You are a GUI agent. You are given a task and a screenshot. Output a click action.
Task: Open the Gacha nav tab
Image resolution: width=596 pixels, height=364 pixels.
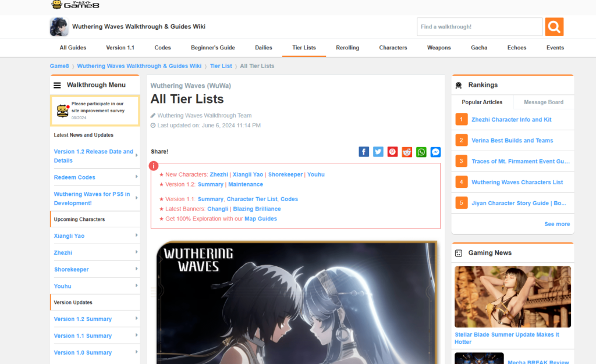(479, 48)
